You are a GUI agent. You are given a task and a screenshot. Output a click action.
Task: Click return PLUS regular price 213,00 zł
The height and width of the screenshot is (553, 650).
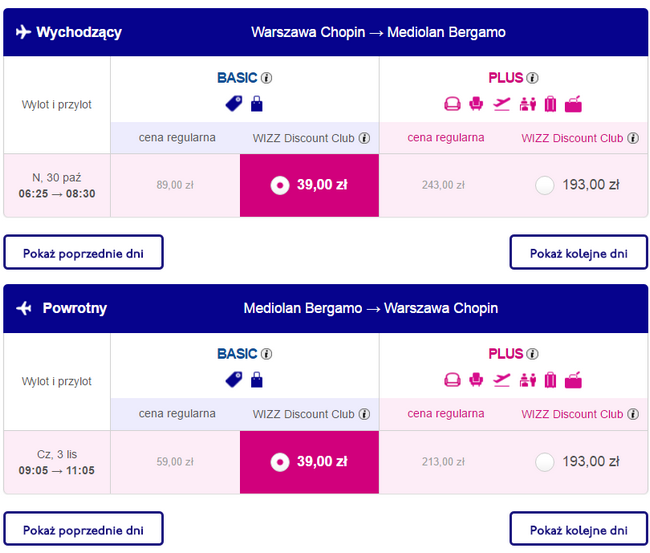click(x=443, y=462)
